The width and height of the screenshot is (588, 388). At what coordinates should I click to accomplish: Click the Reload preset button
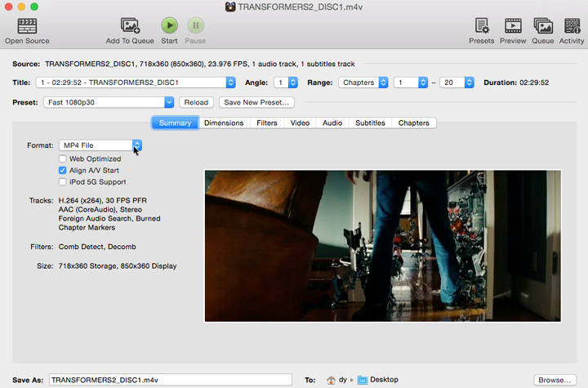click(196, 102)
